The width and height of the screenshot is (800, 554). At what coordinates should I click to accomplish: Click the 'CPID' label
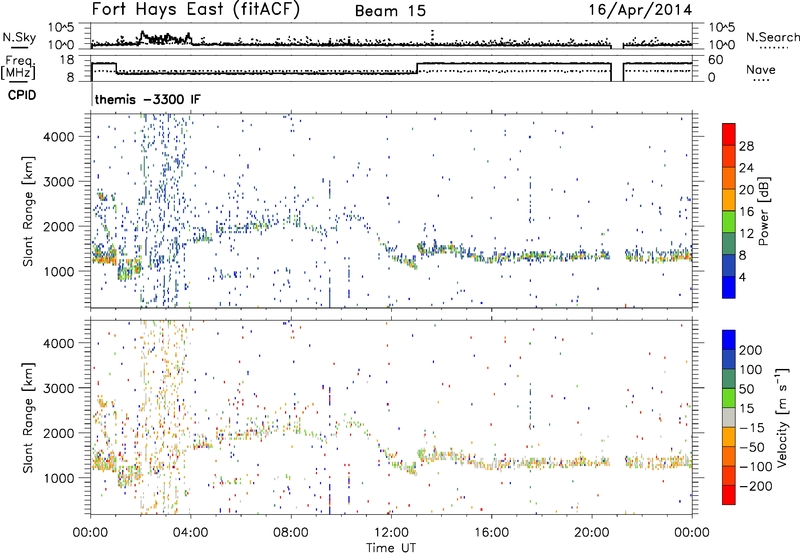click(x=22, y=95)
